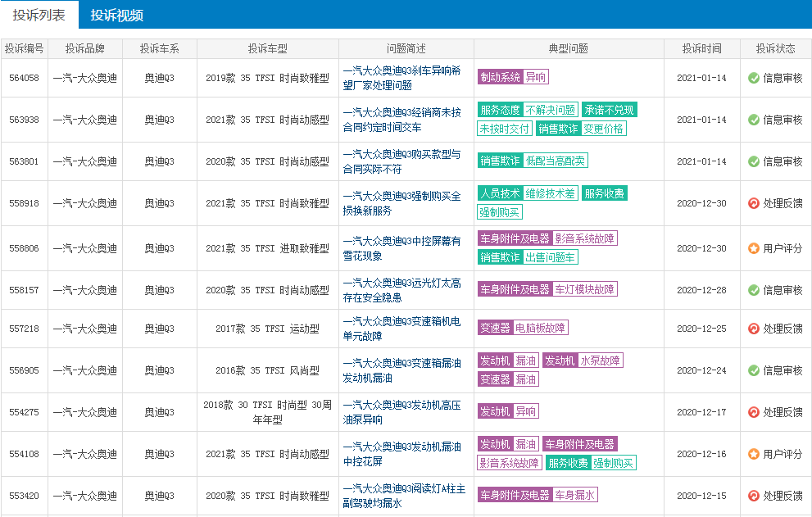Click the 销售欺诈 低配当高配卖 tag
This screenshot has width=812, height=517.
point(533,161)
